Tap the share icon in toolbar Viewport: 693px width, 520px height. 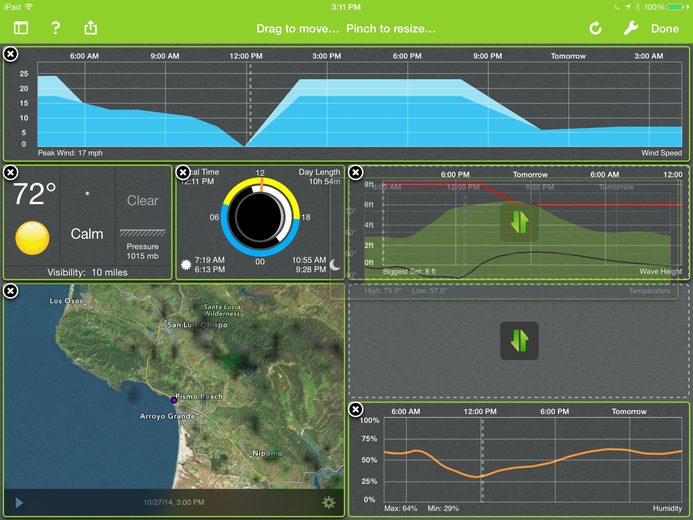91,27
